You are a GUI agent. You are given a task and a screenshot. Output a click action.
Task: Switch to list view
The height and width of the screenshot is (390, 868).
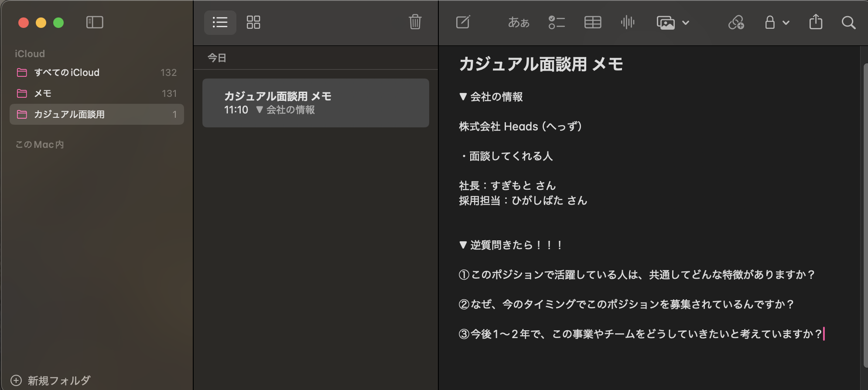(220, 22)
